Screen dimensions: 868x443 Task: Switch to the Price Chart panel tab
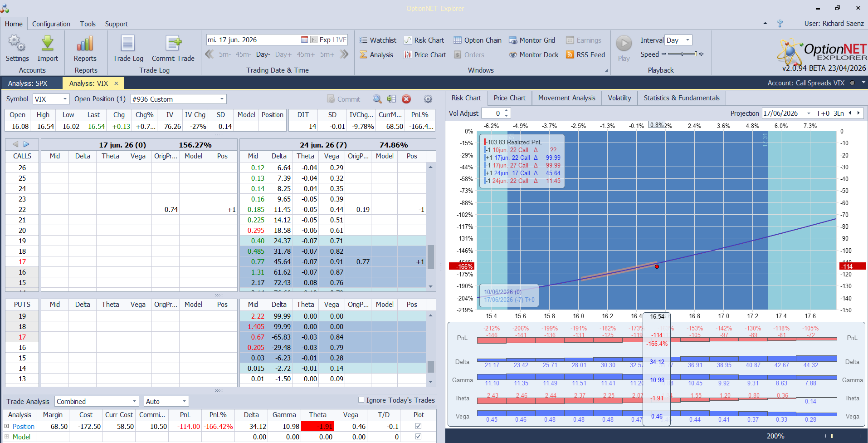point(510,98)
